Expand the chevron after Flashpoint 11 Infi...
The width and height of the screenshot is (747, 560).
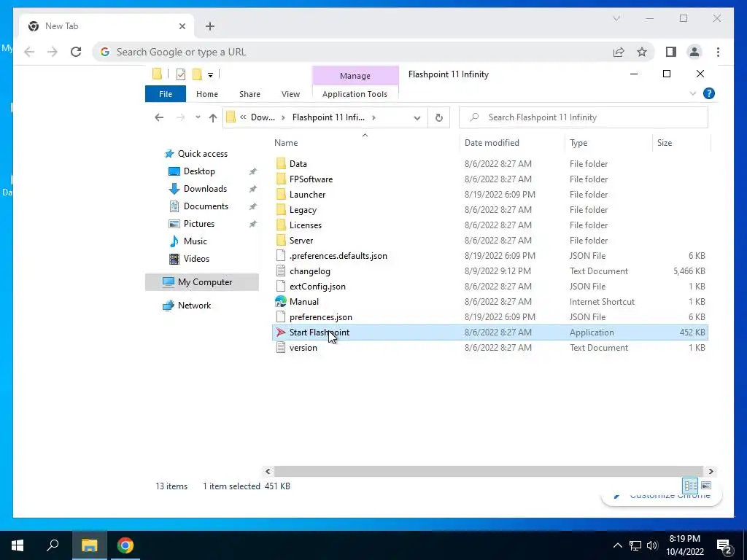pos(373,117)
